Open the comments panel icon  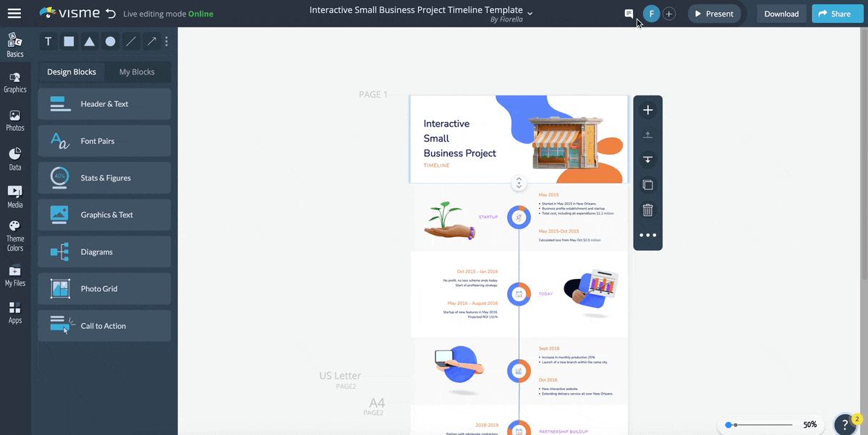click(x=628, y=14)
